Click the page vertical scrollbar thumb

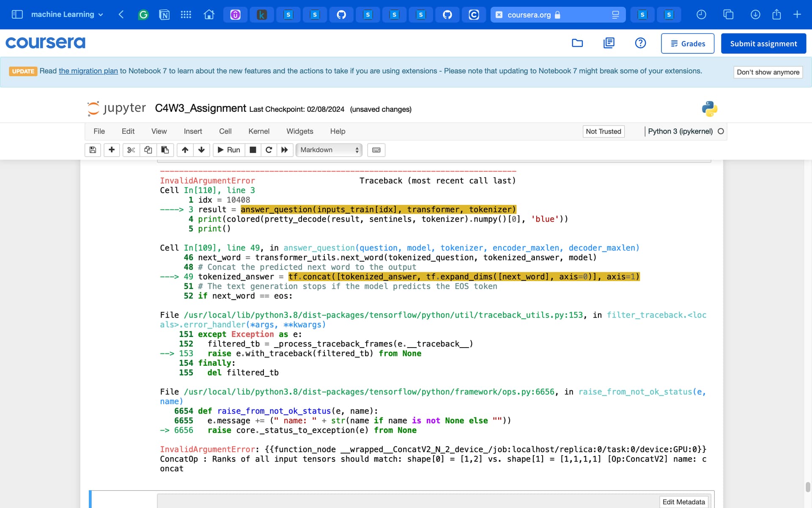click(808, 487)
